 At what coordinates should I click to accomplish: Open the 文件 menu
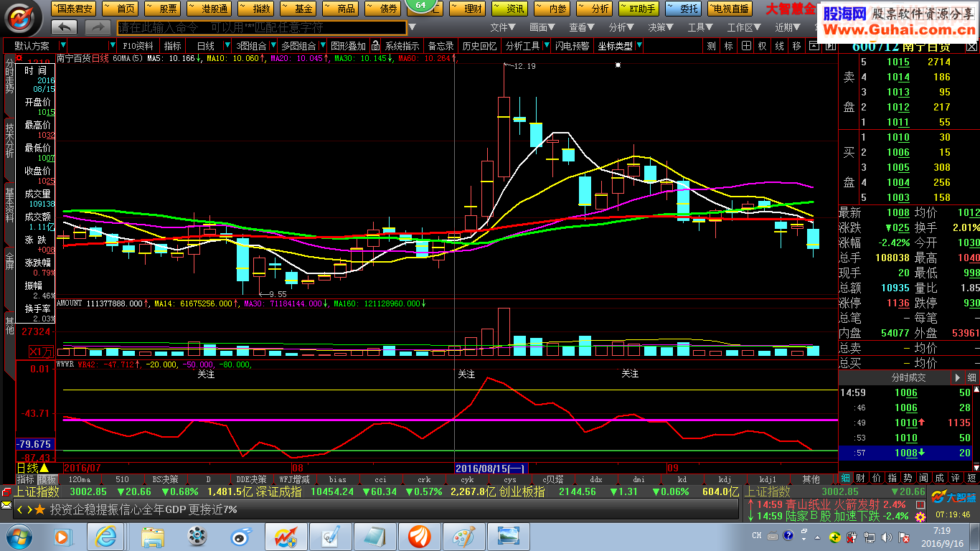[x=503, y=27]
